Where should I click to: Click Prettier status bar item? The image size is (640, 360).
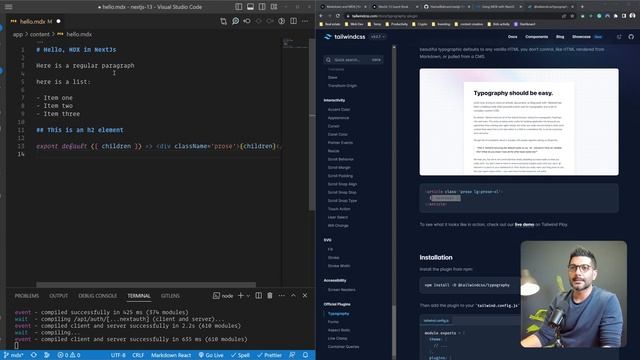269,355
